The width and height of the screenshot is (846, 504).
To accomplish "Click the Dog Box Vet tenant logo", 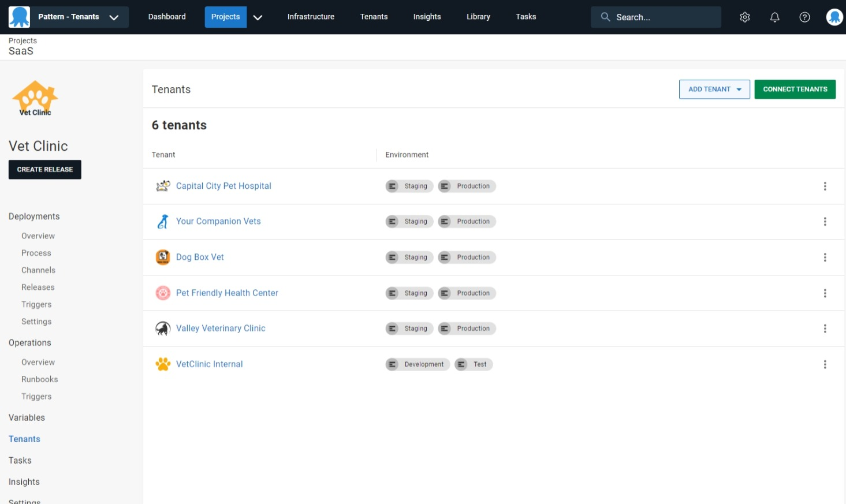I will pos(163,257).
